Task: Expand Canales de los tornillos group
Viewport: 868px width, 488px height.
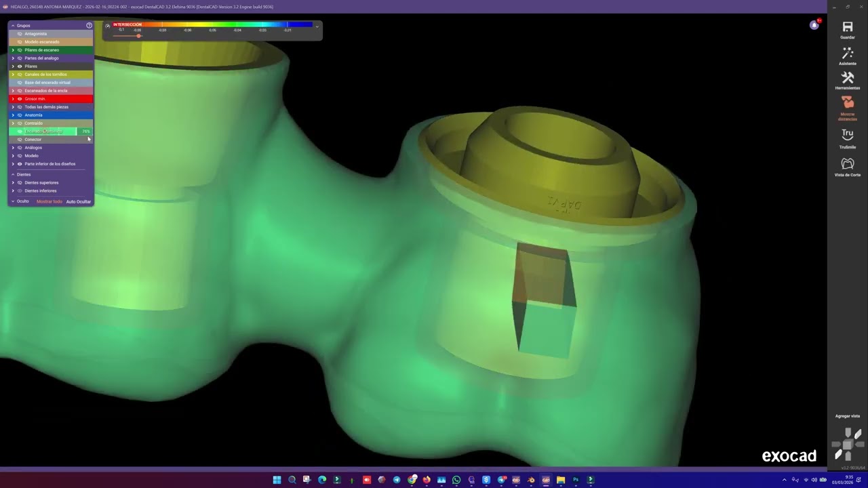Action: tap(13, 75)
